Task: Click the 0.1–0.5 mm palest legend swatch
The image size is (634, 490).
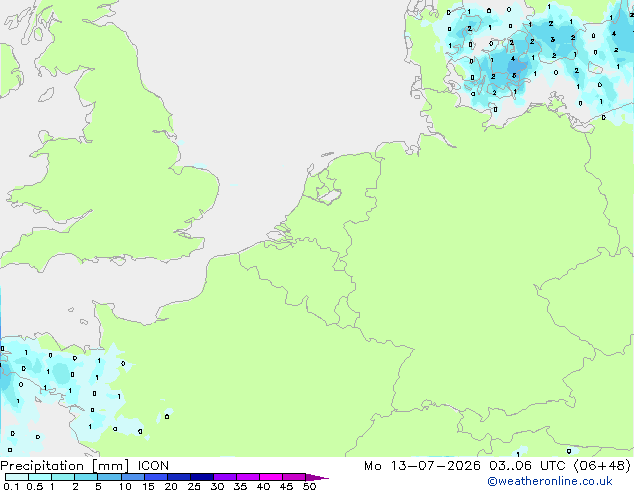Action: 17,477
